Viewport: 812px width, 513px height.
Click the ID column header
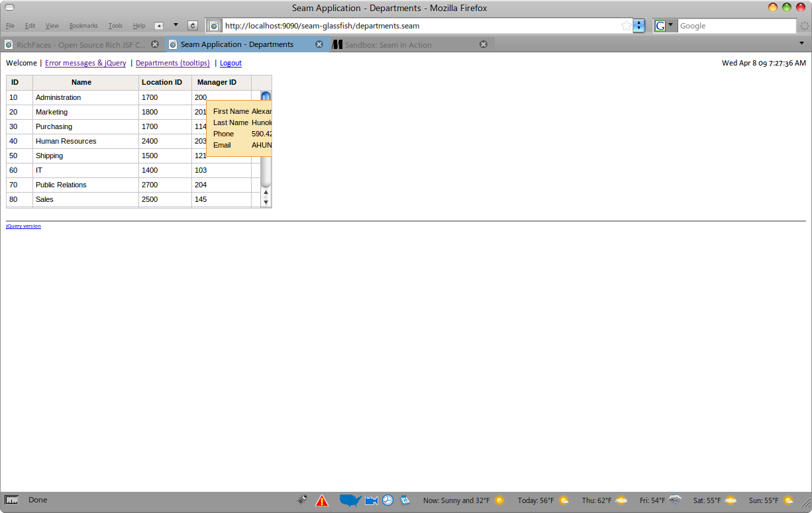(x=19, y=82)
